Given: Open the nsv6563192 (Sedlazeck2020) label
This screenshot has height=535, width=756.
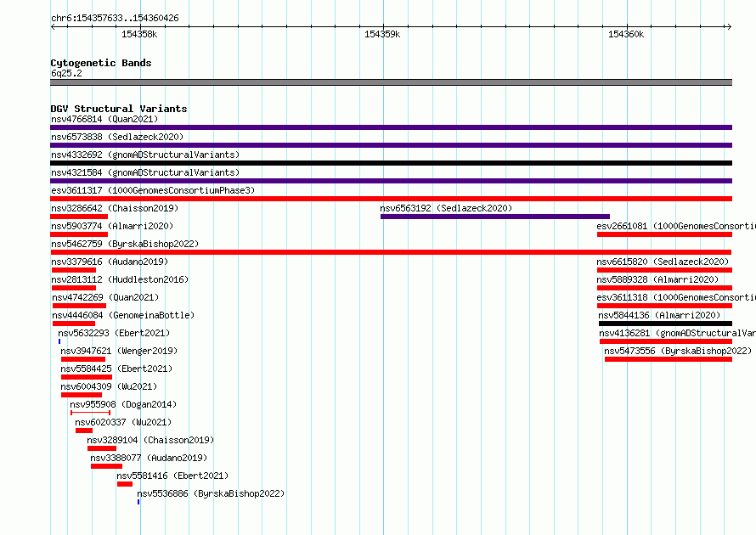Looking at the screenshot, I should [446, 208].
